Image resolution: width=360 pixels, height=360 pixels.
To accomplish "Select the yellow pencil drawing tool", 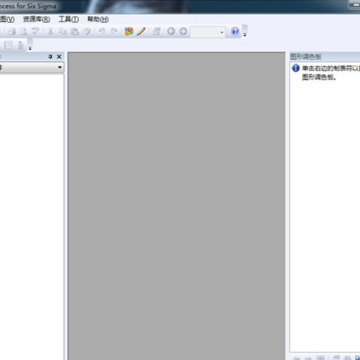I will pyautogui.click(x=141, y=32).
